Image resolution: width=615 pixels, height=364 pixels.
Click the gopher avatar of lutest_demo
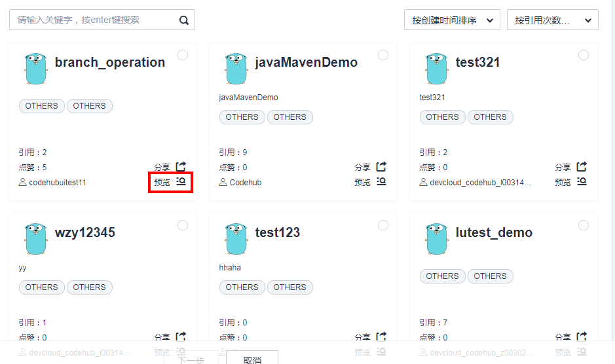click(x=437, y=238)
